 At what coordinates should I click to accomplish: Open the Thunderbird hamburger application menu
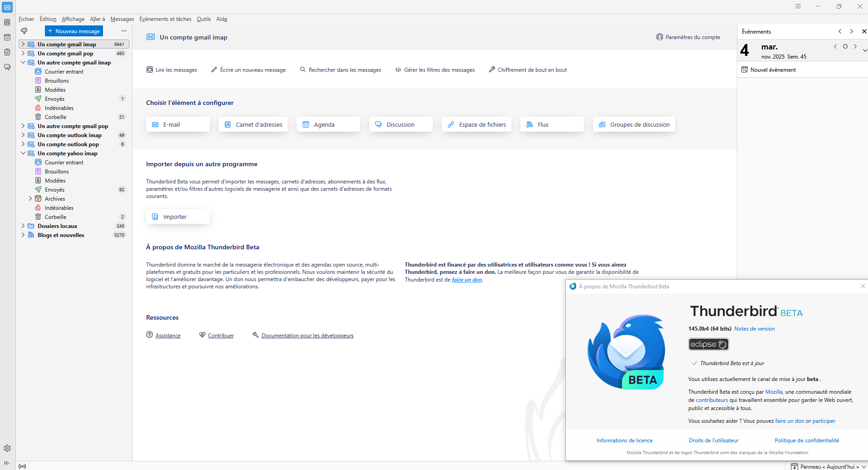(798, 6)
